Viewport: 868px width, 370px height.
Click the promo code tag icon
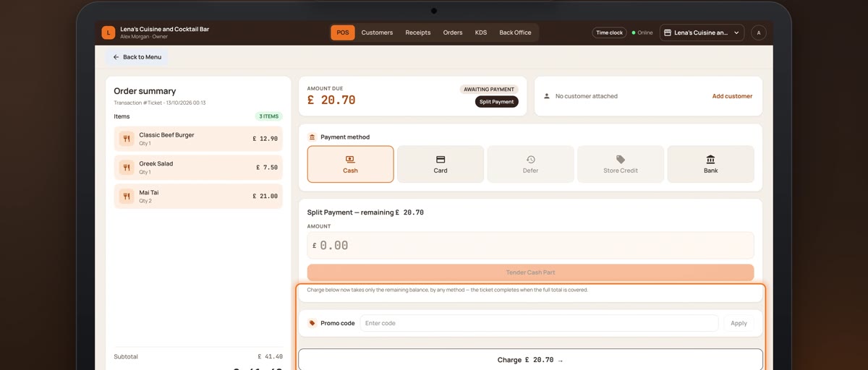click(312, 323)
